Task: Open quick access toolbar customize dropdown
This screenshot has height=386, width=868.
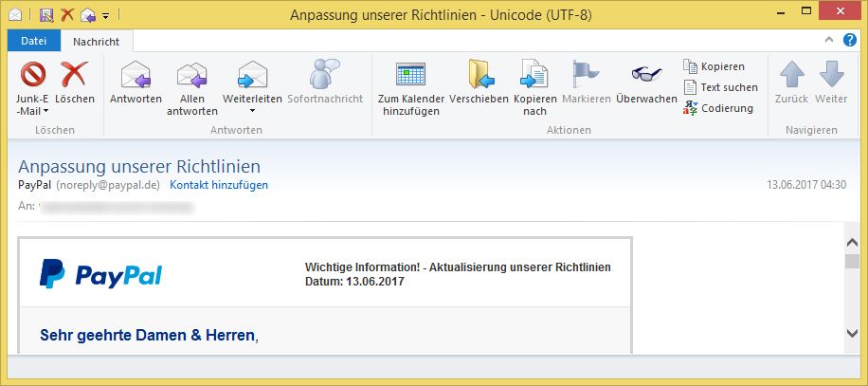Action: [x=106, y=15]
